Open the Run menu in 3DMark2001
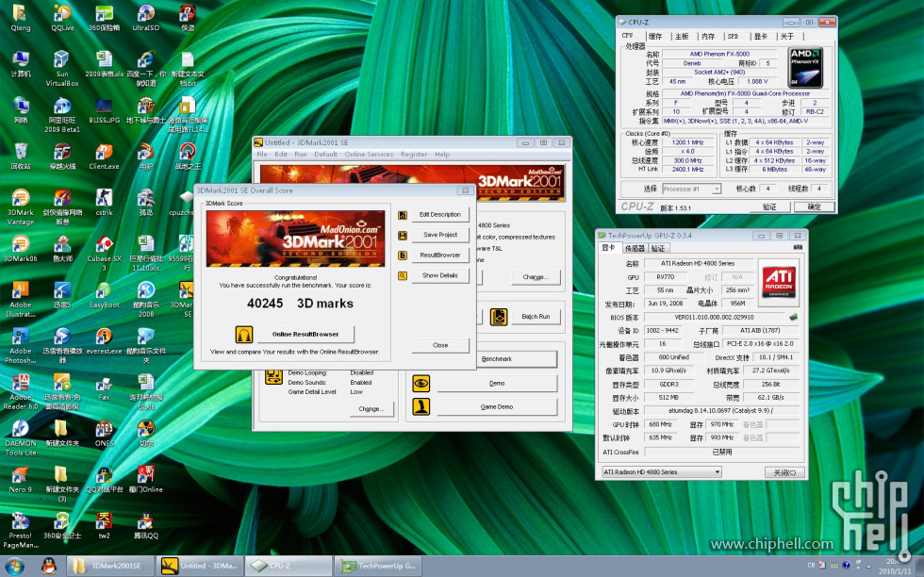 tap(301, 155)
